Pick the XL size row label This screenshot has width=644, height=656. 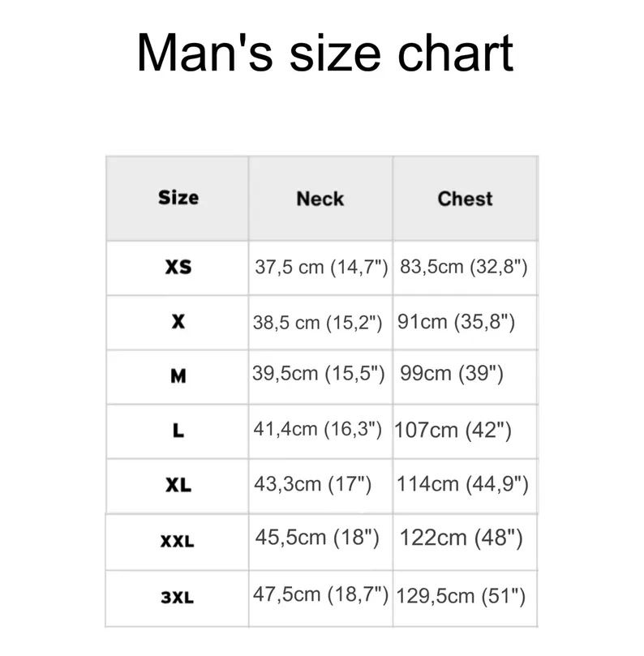click(x=178, y=485)
